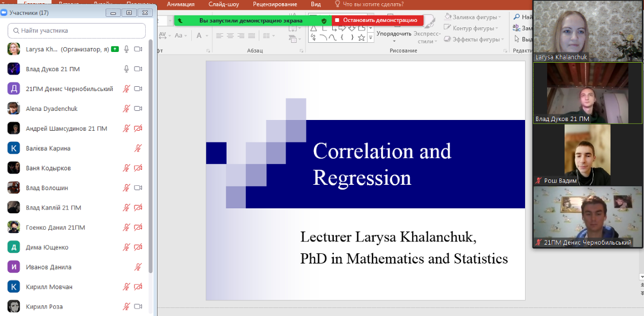
Task: Toggle Larysa Khalanchuk's camera icon in list
Action: click(x=138, y=49)
